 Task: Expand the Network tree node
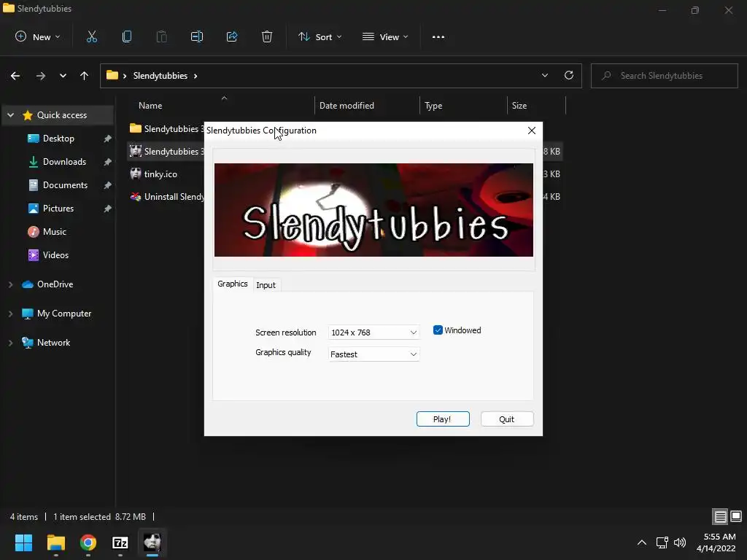10,343
